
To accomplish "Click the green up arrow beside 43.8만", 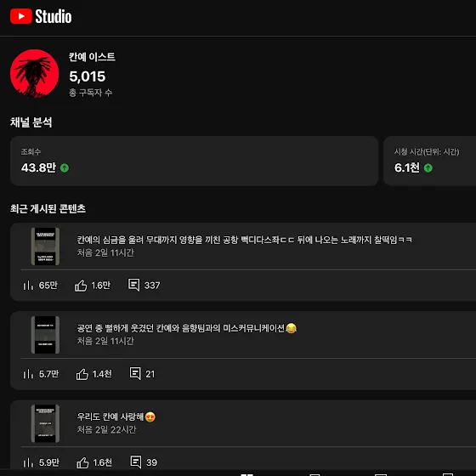I will tap(65, 168).
